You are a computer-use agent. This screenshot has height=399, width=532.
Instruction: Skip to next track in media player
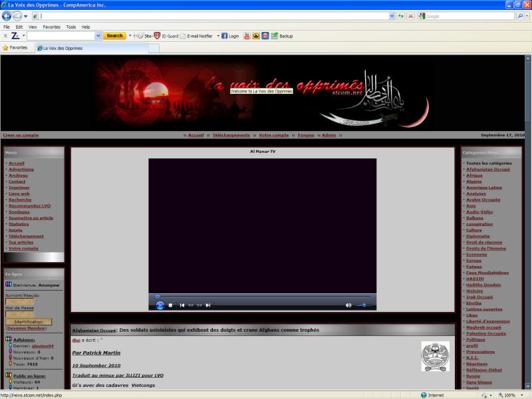click(x=208, y=305)
